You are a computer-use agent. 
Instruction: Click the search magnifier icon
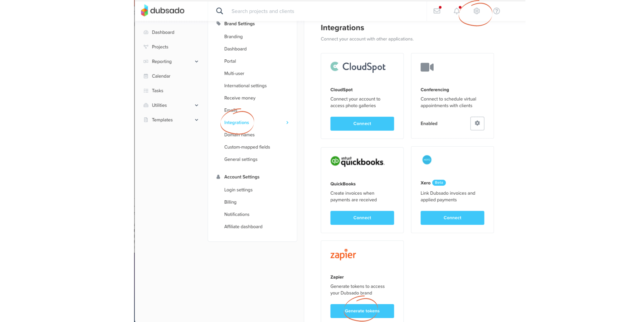pos(219,11)
